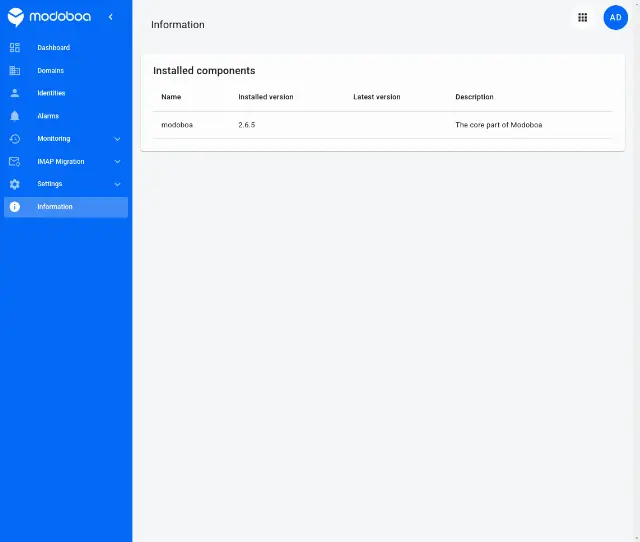Image resolution: width=640 pixels, height=542 pixels.
Task: Click the modoboa name cell
Action: click(177, 125)
